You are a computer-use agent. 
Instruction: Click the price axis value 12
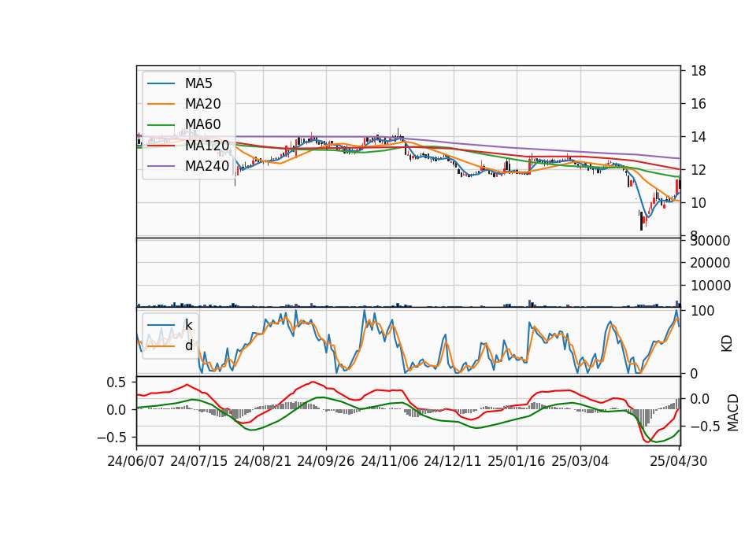pos(699,170)
